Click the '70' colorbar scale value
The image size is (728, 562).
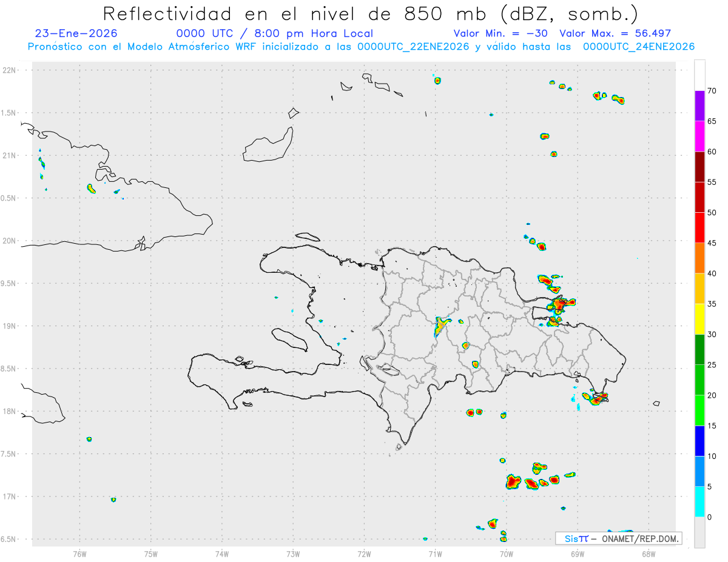point(712,91)
